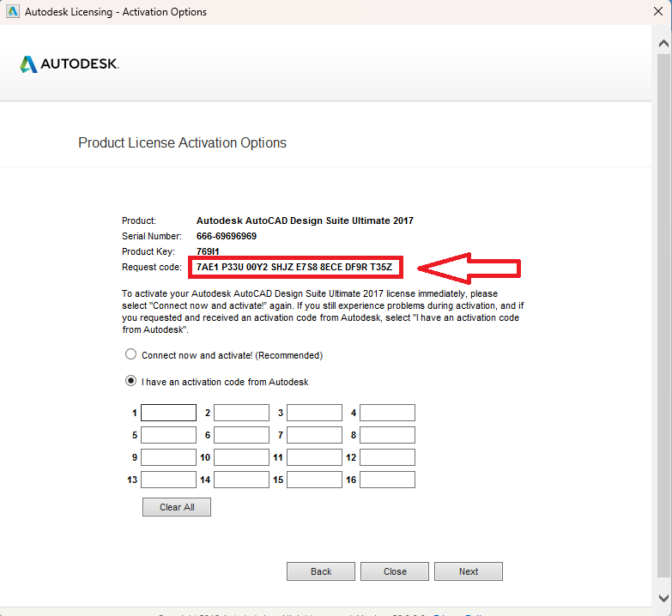This screenshot has height=616, width=672.
Task: Proceed with the Next button
Action: [x=469, y=571]
